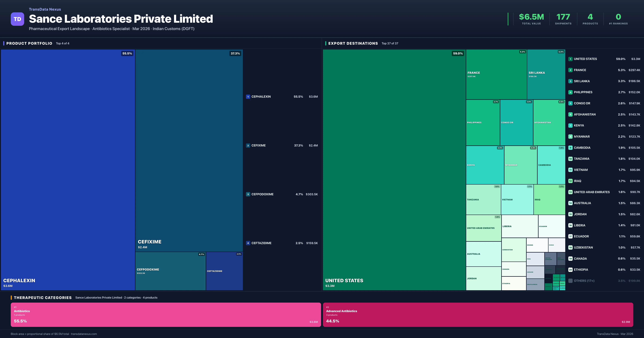Click the 59.0% badge on United States
Screen dimensions: 644x338
[458, 54]
